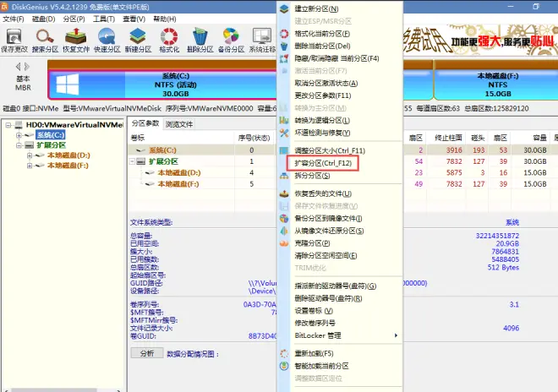Collapse the 扩展分区 node in the left tree
This screenshot has height=392, width=558.
[x=19, y=145]
